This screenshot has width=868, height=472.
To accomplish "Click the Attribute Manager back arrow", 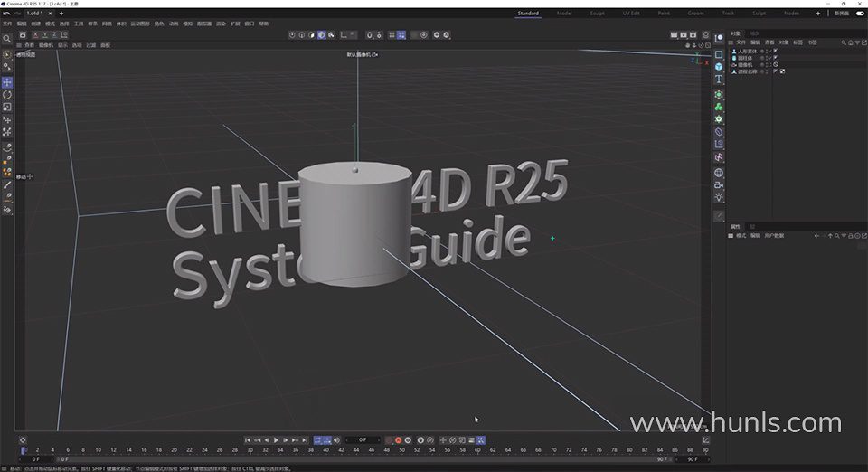I will pos(816,236).
